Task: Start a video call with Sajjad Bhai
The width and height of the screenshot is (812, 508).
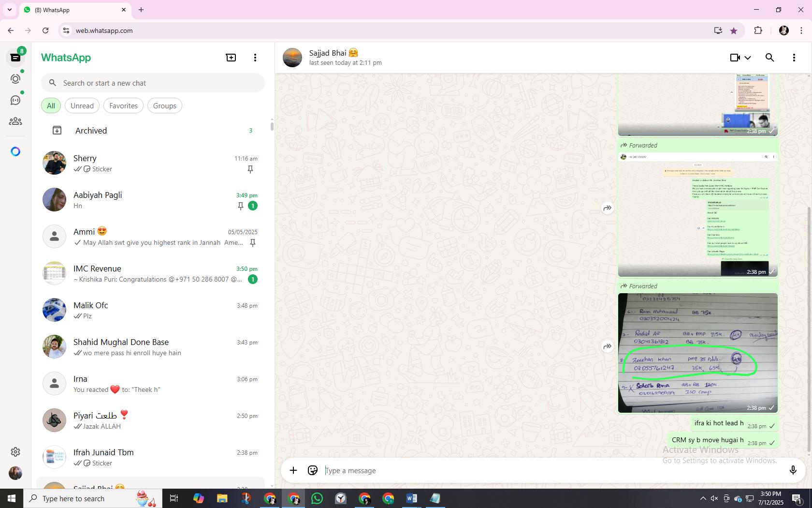Action: pos(735,58)
